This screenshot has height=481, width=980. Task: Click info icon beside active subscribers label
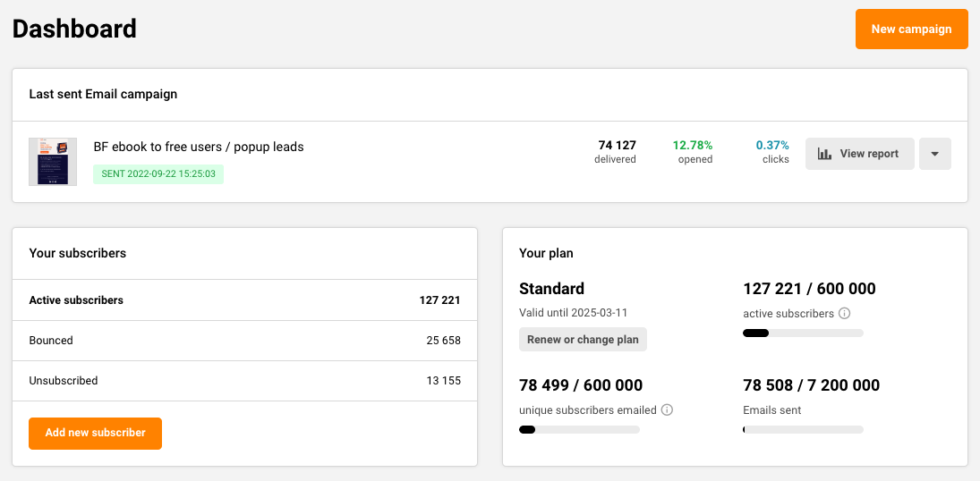(845, 314)
